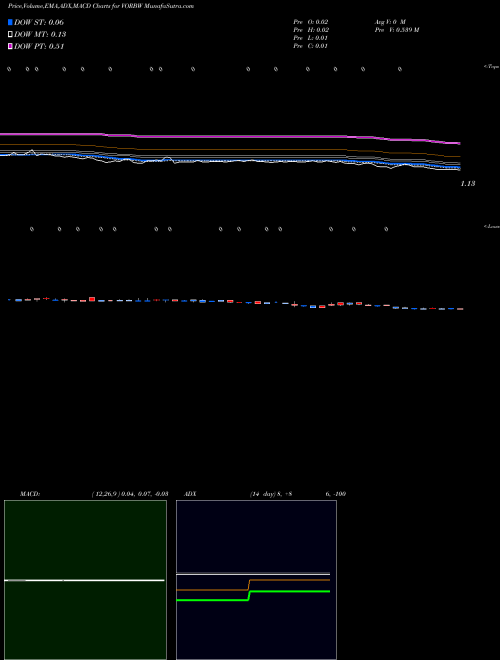Click the 'ADX' panel heading
This screenshot has height=660, width=500.
[191, 494]
